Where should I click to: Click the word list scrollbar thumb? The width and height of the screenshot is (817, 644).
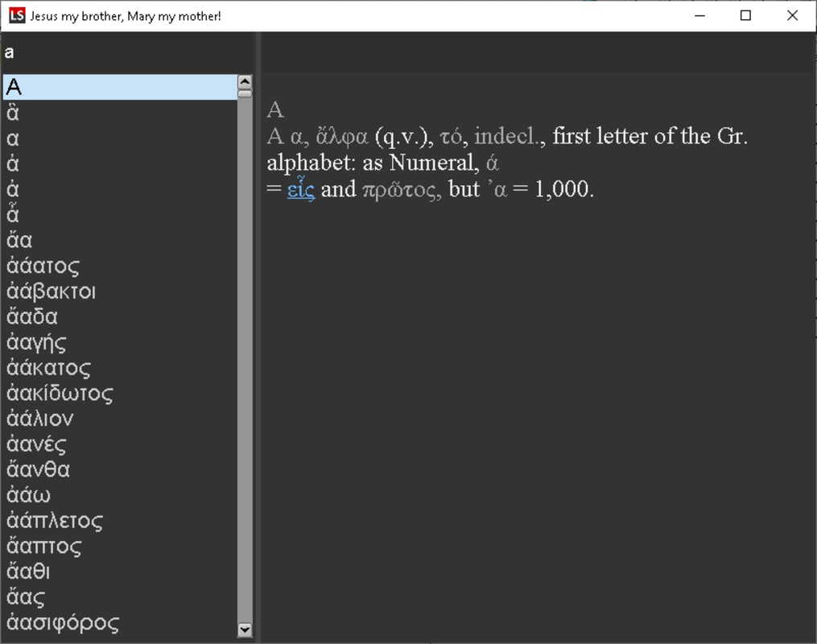tap(245, 94)
